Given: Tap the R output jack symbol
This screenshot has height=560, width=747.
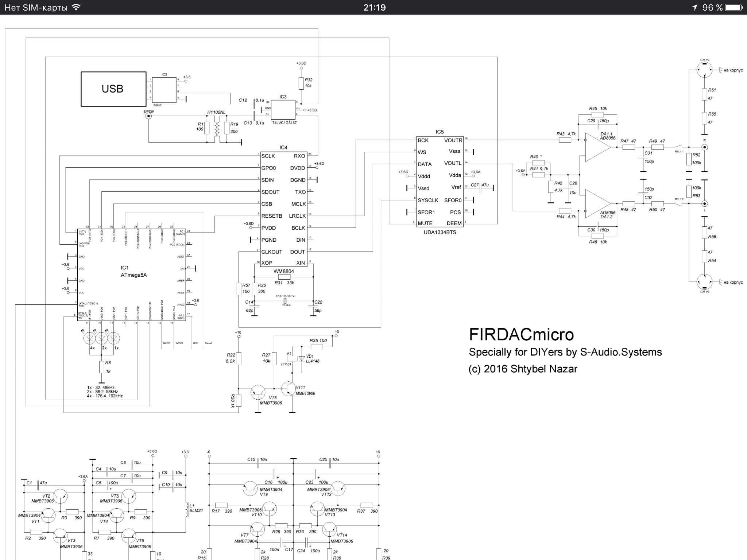Looking at the screenshot, I should click(705, 147).
